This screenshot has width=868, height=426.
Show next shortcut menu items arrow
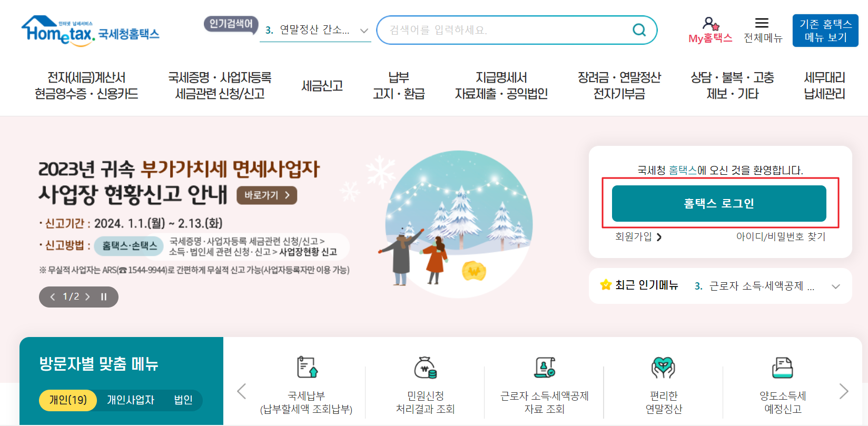(844, 391)
